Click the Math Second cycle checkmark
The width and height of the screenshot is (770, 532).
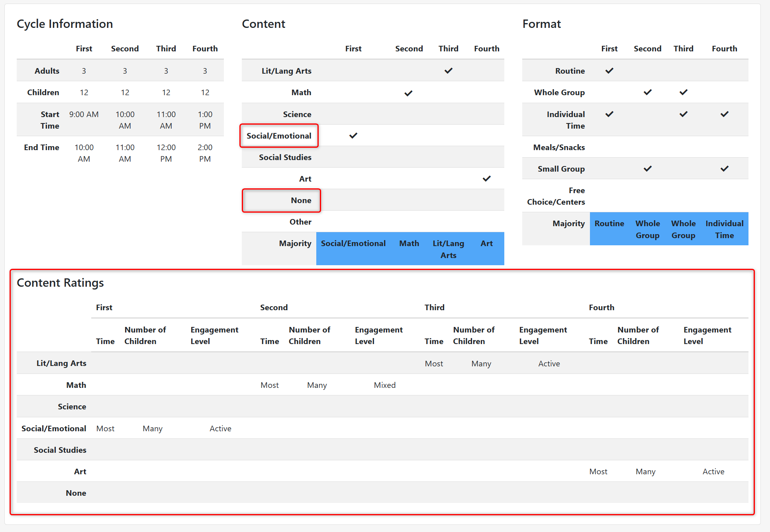tap(408, 93)
